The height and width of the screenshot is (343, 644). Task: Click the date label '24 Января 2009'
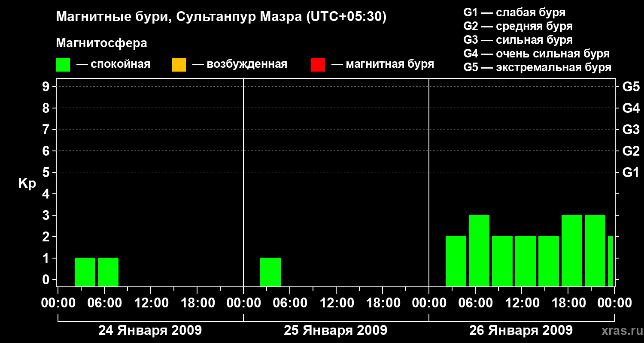point(150,330)
